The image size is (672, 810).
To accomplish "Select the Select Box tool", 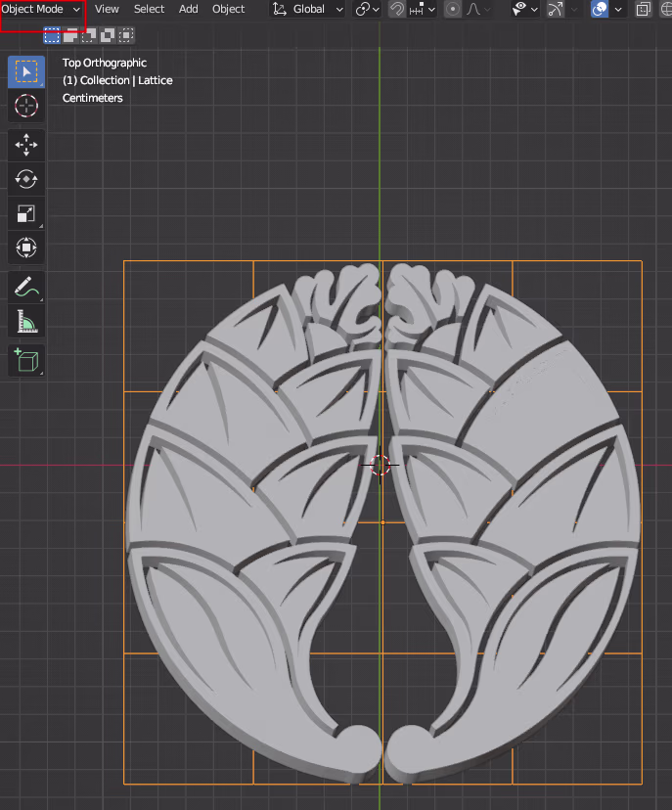I will point(26,71).
